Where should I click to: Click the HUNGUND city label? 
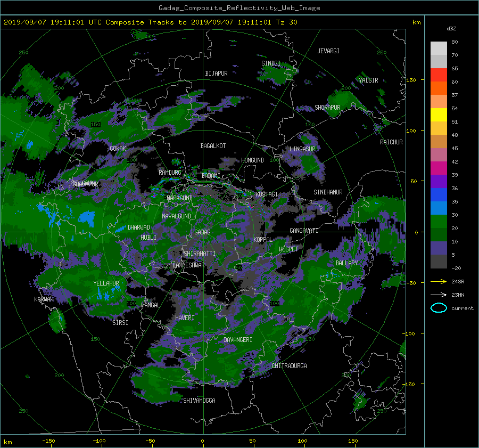tap(252, 160)
